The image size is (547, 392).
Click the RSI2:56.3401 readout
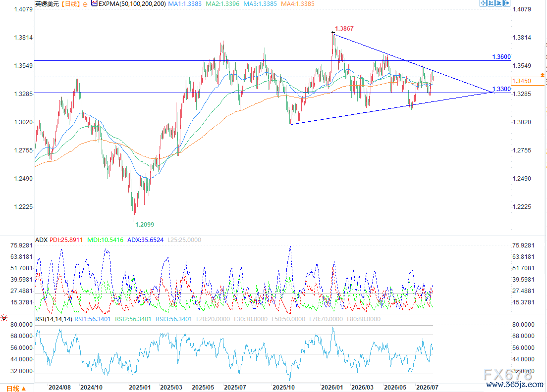coord(133,319)
